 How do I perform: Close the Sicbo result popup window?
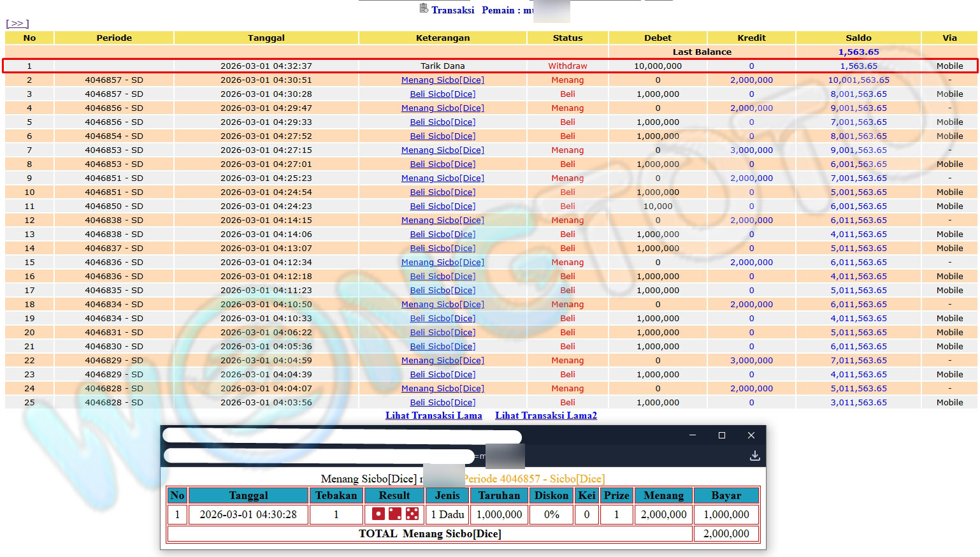[x=751, y=435]
